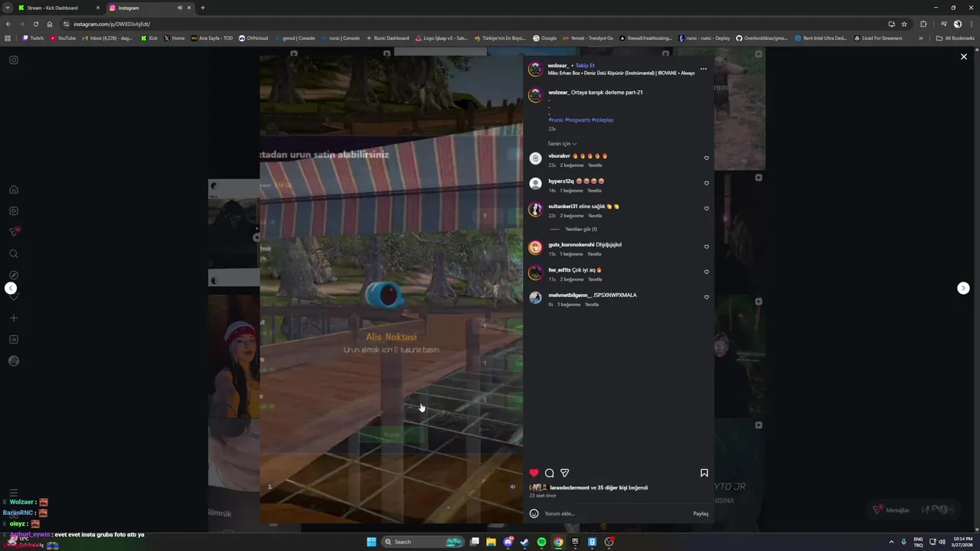
Task: Go to Instagram Home in sidebar
Action: tap(14, 190)
